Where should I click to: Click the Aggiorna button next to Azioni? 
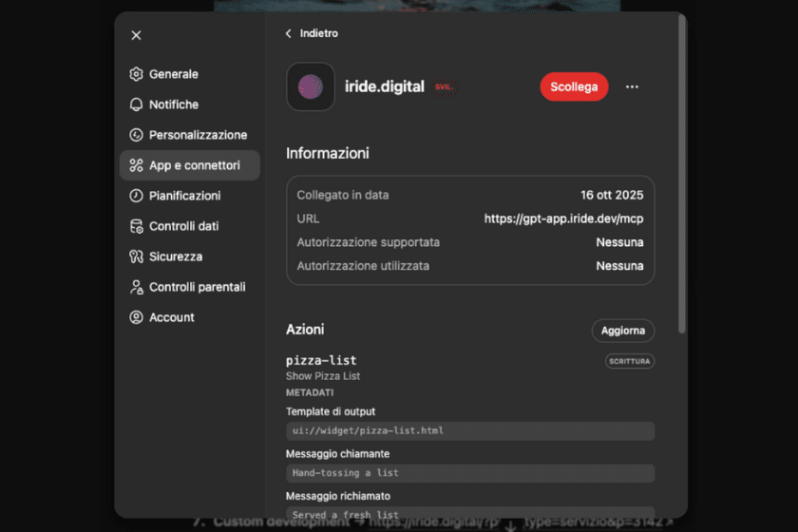(622, 331)
